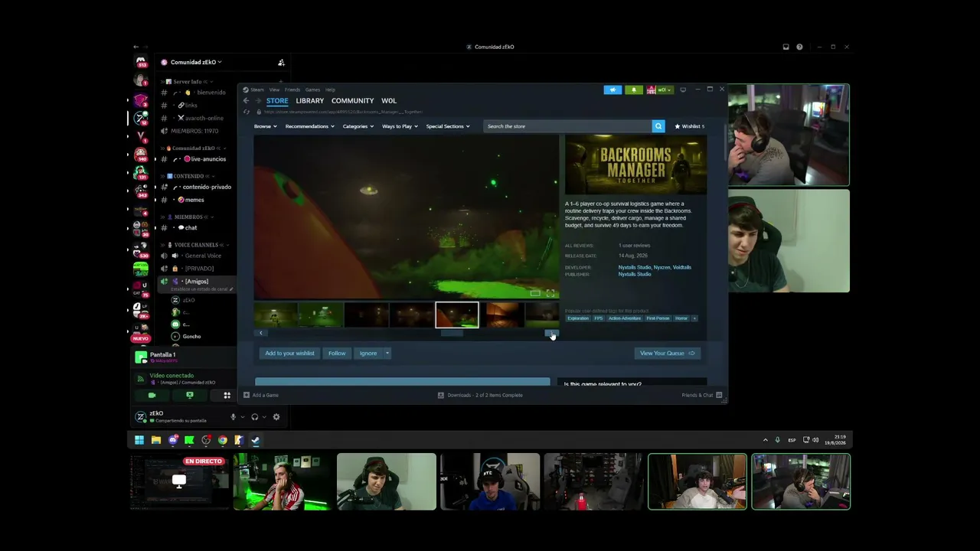The image size is (980, 551).
Task: Open the contenido-privado channel
Action: pos(207,187)
